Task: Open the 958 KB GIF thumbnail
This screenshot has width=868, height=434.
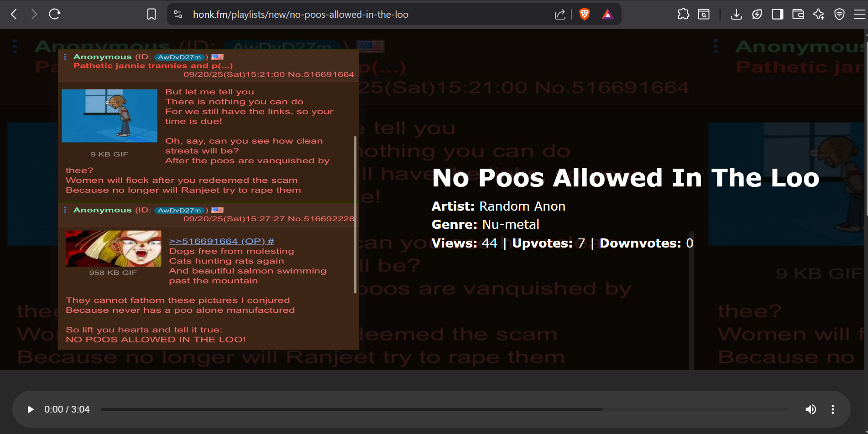Action: (113, 248)
